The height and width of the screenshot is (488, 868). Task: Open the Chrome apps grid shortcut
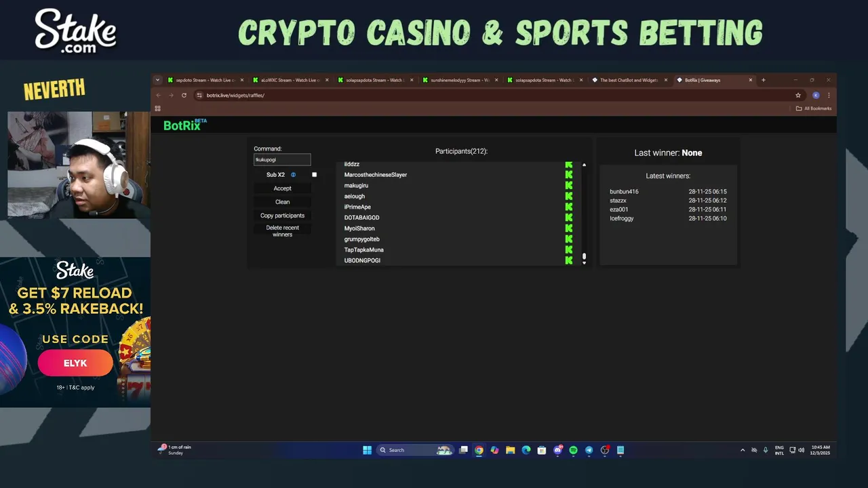[157, 108]
